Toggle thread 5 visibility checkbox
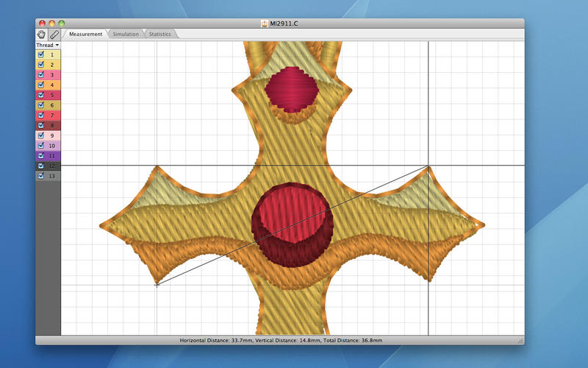 pyautogui.click(x=41, y=95)
